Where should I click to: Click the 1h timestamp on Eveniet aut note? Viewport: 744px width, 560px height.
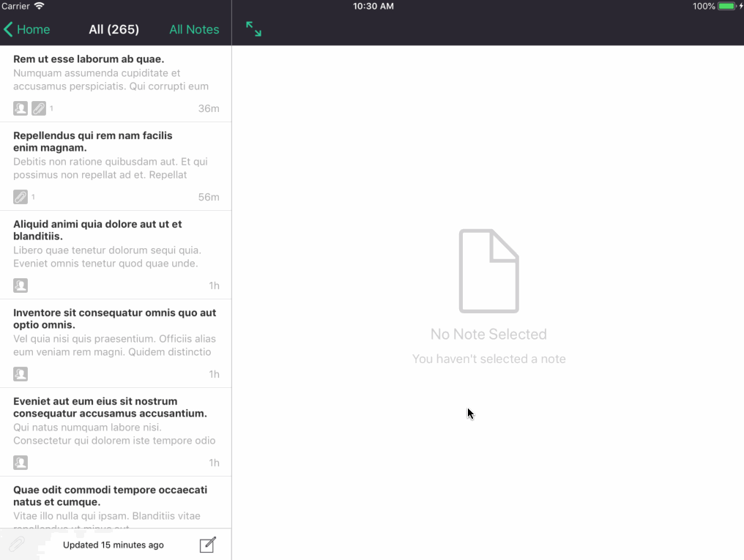pyautogui.click(x=214, y=463)
